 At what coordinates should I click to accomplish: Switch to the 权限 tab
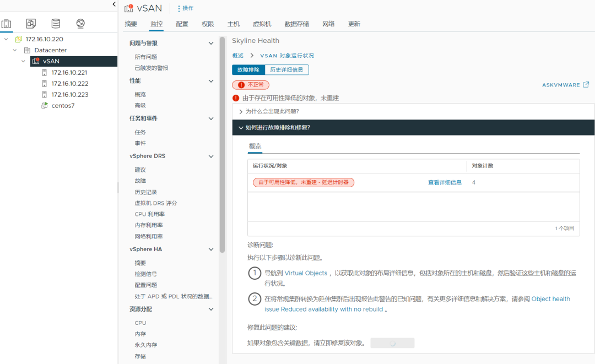click(x=208, y=24)
